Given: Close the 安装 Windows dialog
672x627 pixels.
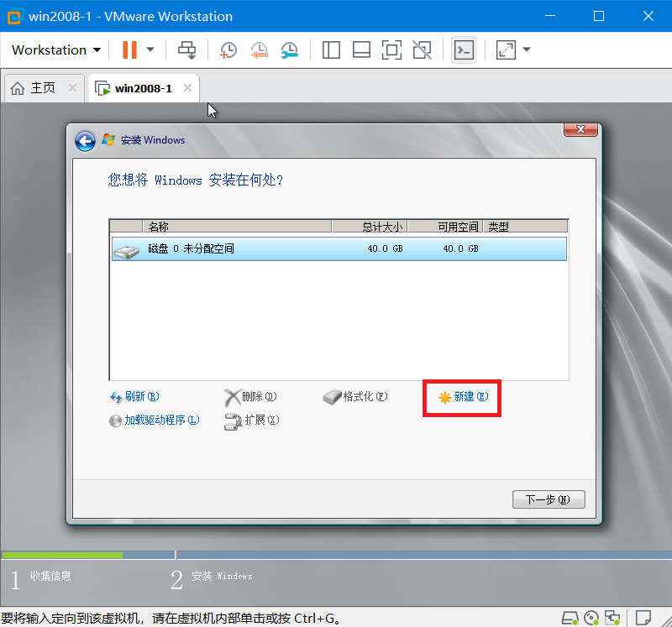Looking at the screenshot, I should coord(580,129).
